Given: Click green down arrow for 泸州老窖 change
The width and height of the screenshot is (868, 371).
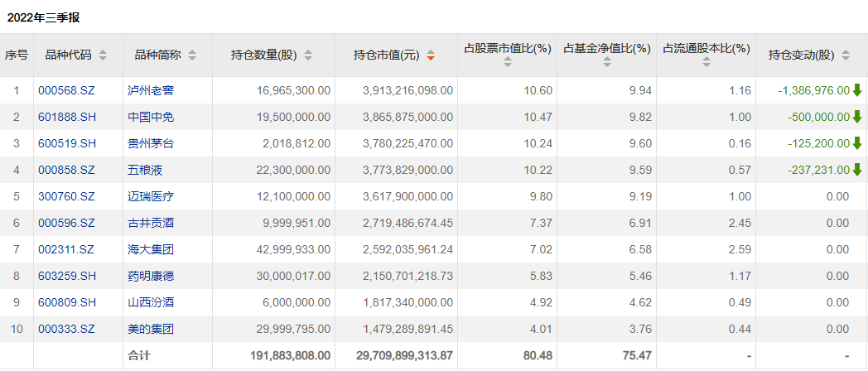Looking at the screenshot, I should [857, 90].
